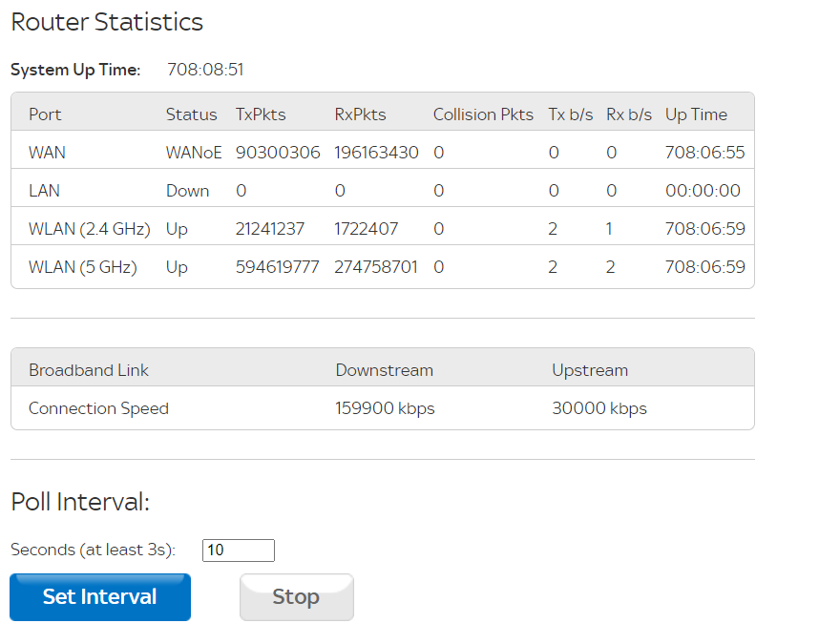Click the RxPkts column header
The image size is (840, 644).
[360, 114]
